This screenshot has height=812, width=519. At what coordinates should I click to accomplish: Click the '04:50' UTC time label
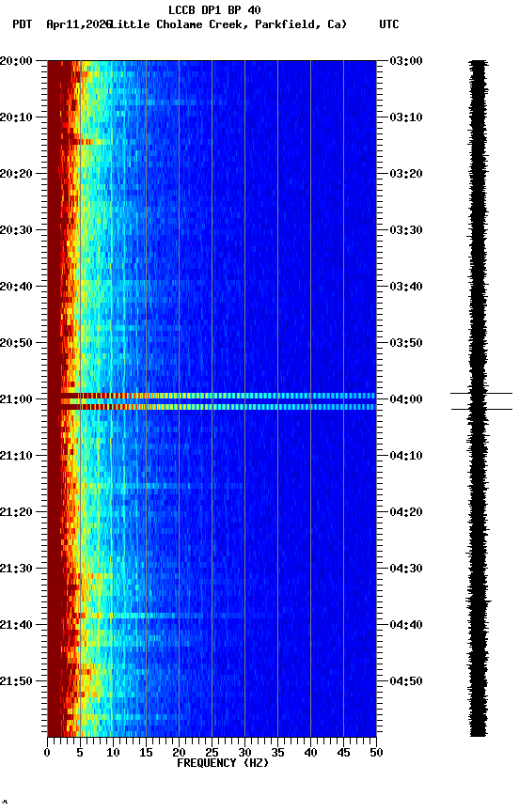pyautogui.click(x=406, y=681)
